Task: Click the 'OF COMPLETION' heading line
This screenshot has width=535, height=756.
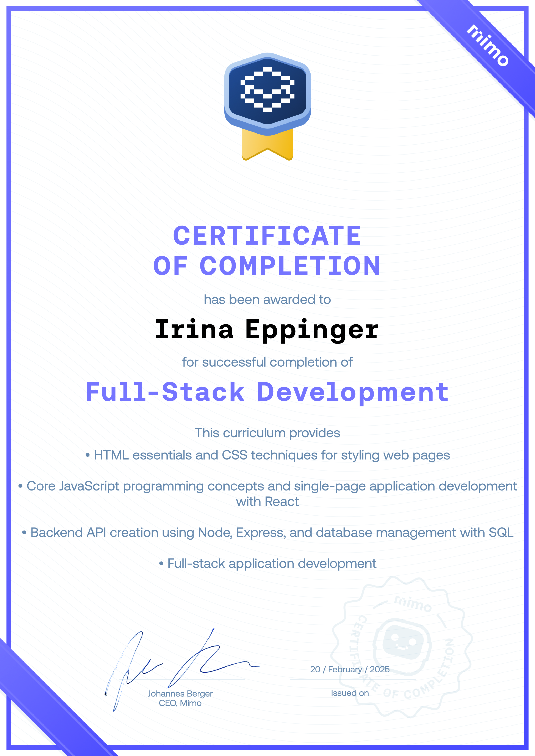Action: (x=267, y=266)
